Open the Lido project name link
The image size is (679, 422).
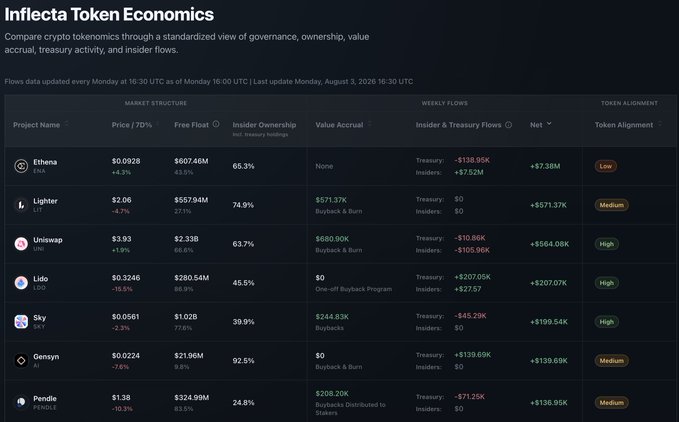[x=40, y=279]
